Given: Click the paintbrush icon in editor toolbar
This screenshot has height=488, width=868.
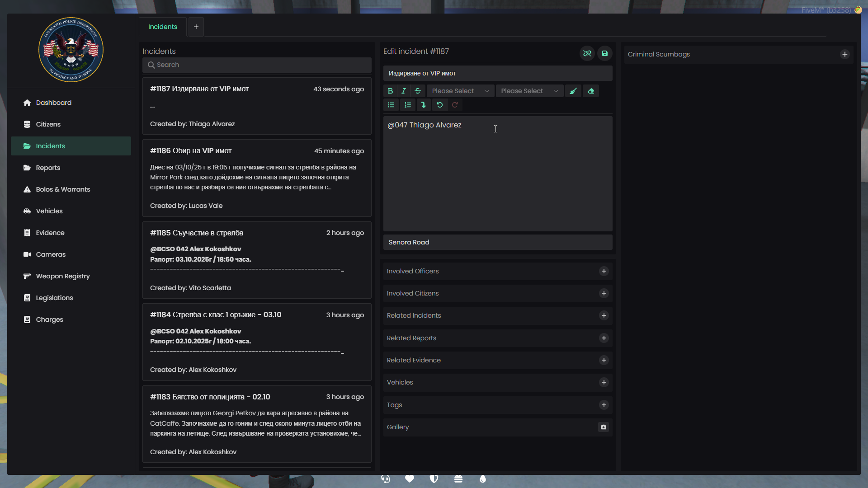Looking at the screenshot, I should coord(573,91).
